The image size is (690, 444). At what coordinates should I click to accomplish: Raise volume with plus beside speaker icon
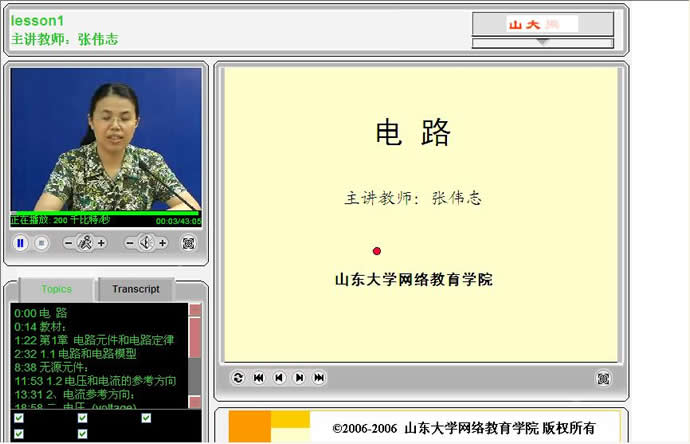[x=163, y=243]
